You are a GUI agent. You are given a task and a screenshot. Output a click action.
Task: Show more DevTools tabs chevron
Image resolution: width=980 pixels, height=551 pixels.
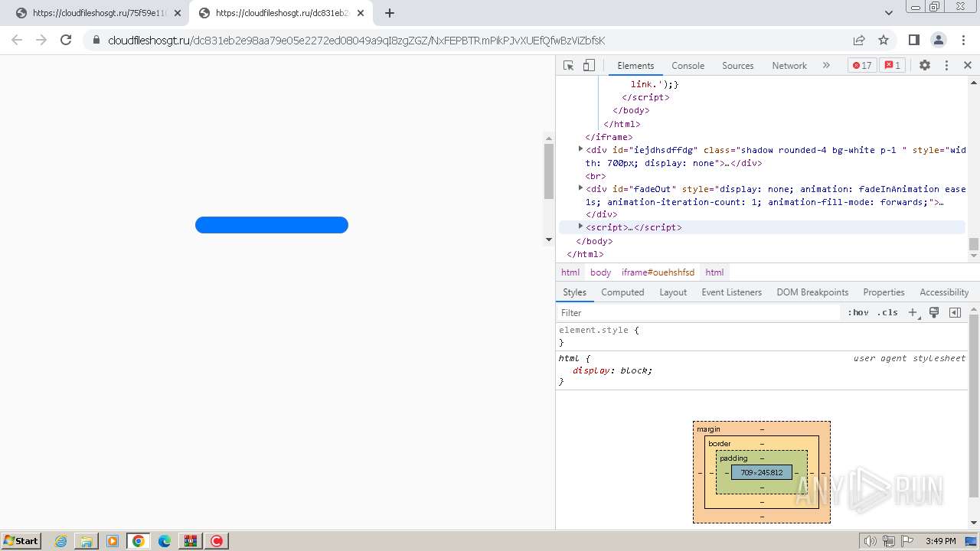point(826,66)
